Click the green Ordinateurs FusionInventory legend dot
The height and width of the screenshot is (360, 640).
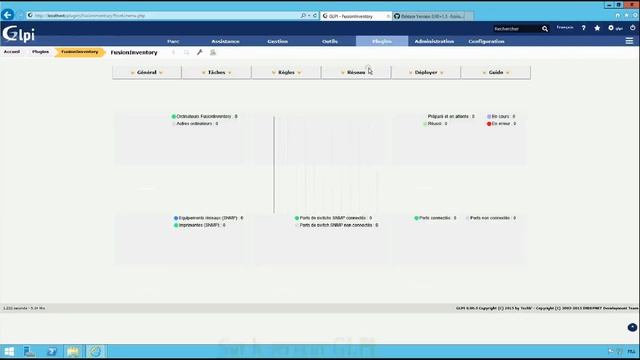coord(173,117)
